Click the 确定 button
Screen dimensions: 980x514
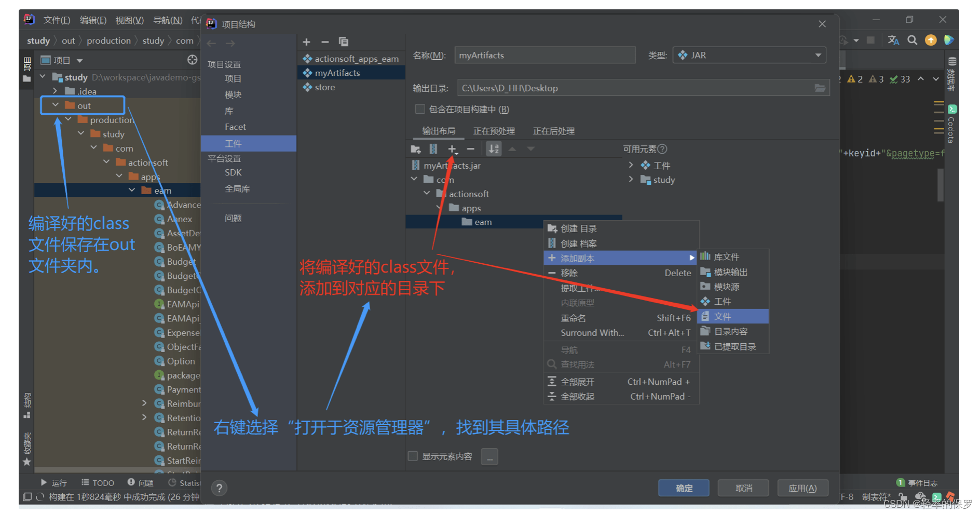coord(684,488)
